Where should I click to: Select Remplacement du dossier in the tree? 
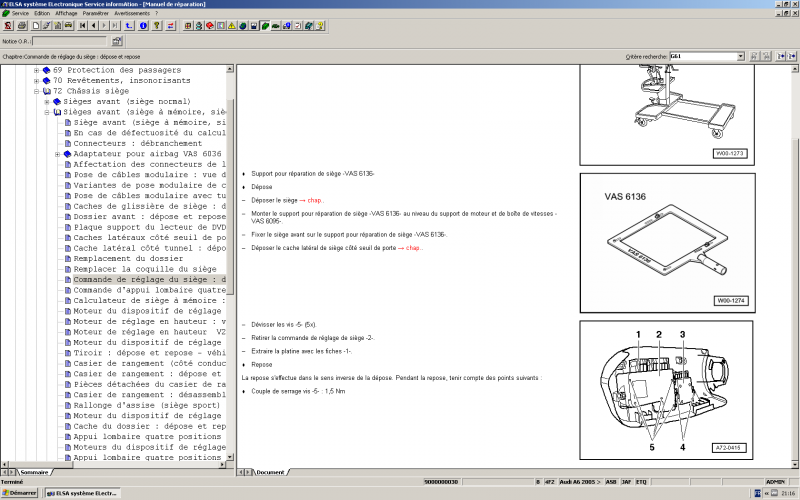pos(126,259)
